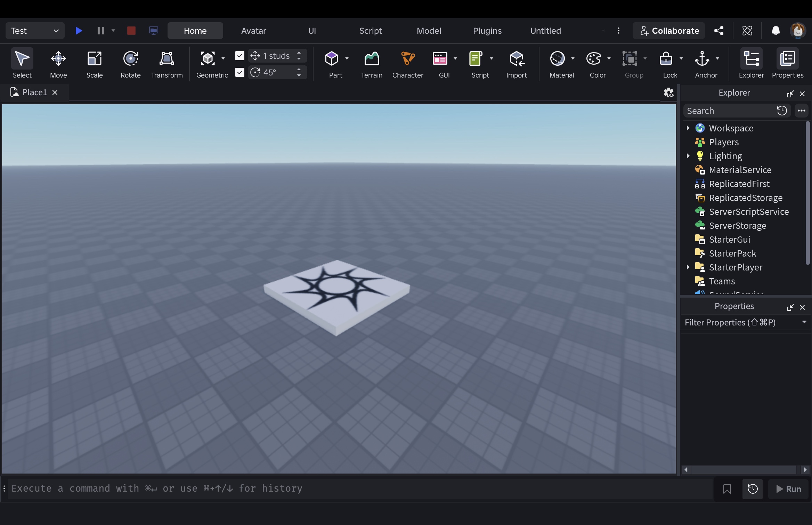Start the blue Play test button
The width and height of the screenshot is (812, 525).
tap(79, 31)
